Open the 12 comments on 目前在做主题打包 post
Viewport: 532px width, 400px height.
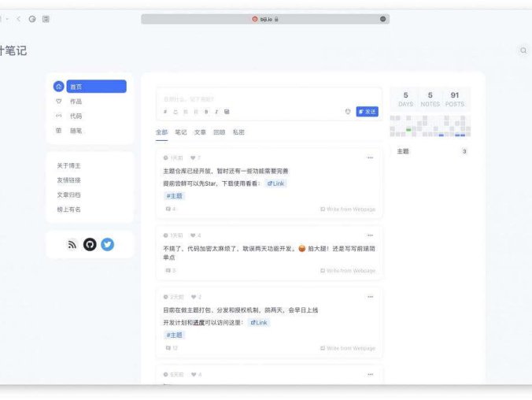[x=172, y=348]
